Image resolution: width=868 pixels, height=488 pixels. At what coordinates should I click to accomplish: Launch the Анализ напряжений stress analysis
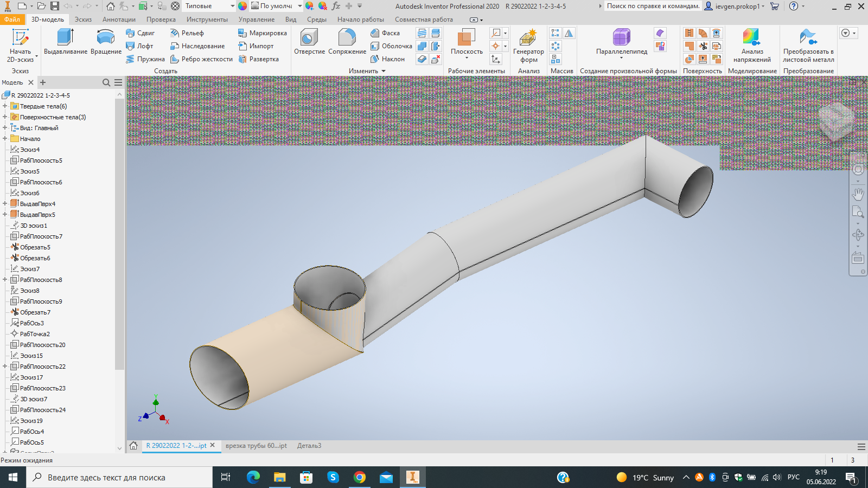pyautogui.click(x=752, y=46)
